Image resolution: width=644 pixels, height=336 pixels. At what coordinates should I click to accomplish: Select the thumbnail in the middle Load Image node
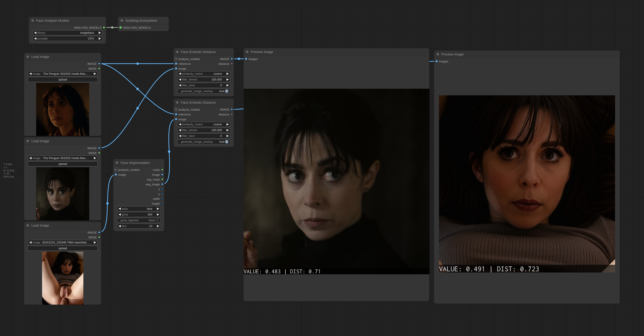(x=62, y=194)
